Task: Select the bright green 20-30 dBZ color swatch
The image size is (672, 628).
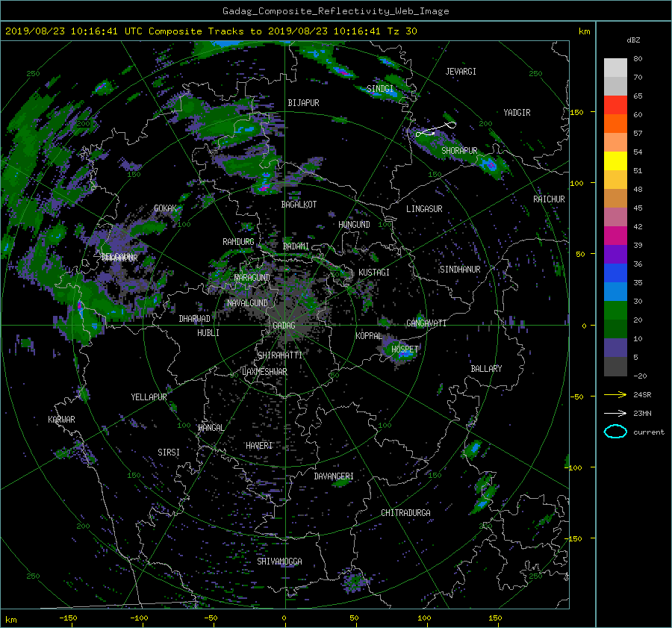Action: tap(615, 311)
